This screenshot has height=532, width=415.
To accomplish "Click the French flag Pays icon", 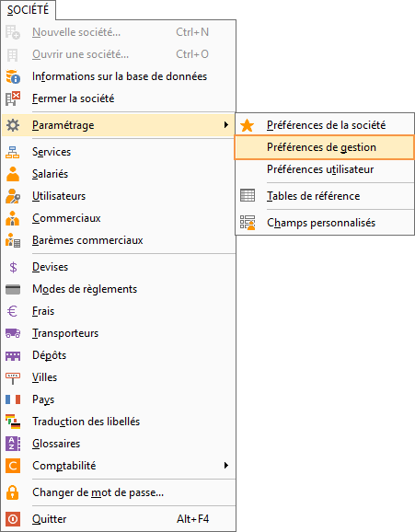I will point(13,399).
